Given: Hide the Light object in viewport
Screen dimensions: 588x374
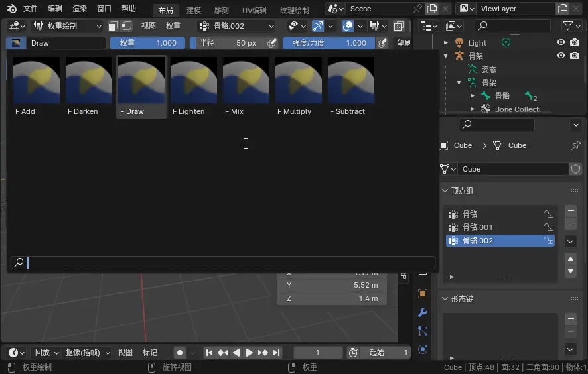Looking at the screenshot, I should tap(561, 42).
